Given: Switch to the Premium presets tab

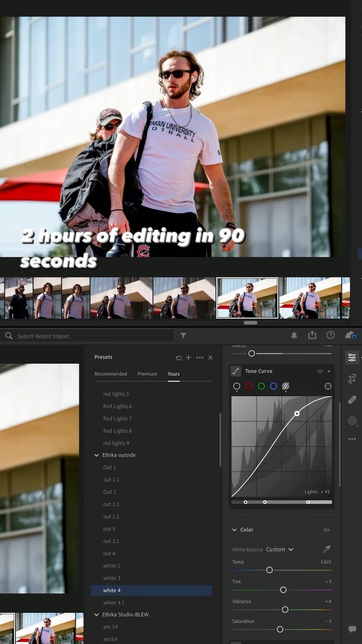Looking at the screenshot, I should [x=147, y=374].
